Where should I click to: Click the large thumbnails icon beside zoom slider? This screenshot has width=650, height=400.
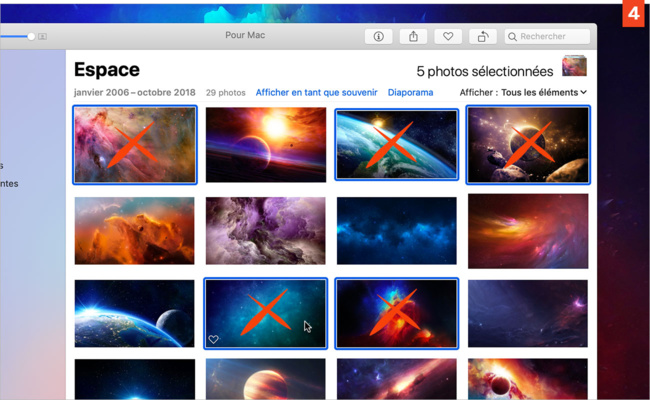tap(43, 36)
